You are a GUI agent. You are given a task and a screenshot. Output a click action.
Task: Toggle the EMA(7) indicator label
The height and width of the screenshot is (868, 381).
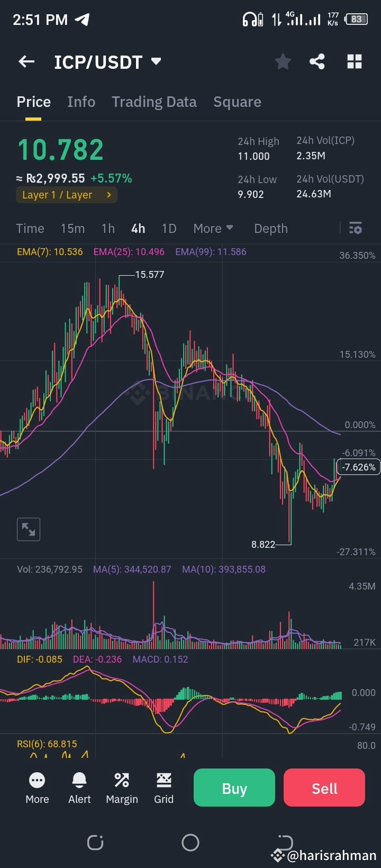pos(50,252)
